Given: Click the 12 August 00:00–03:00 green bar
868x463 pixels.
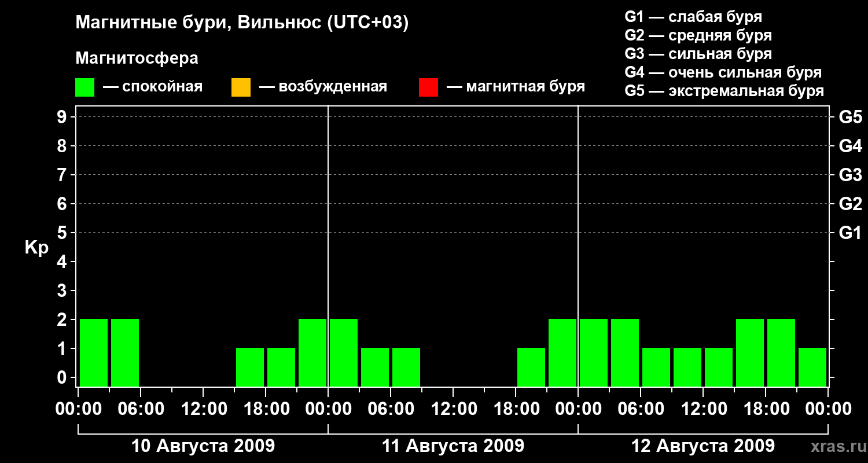Looking at the screenshot, I should (x=594, y=352).
